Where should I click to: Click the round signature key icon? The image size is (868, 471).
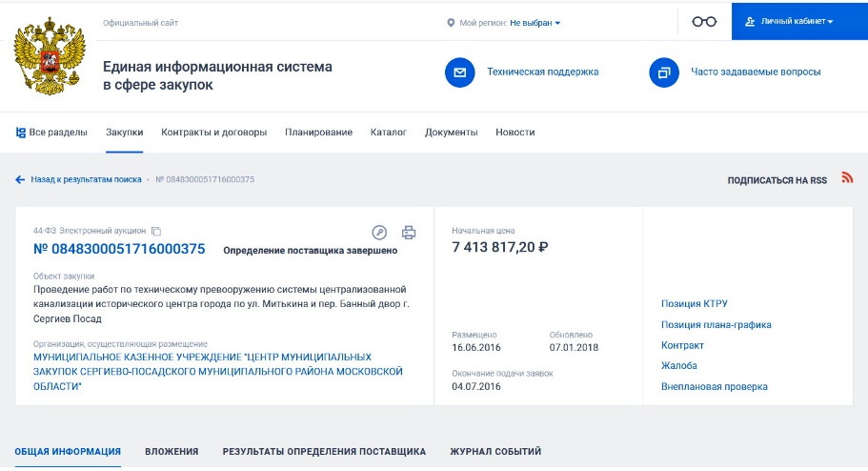pos(379,233)
